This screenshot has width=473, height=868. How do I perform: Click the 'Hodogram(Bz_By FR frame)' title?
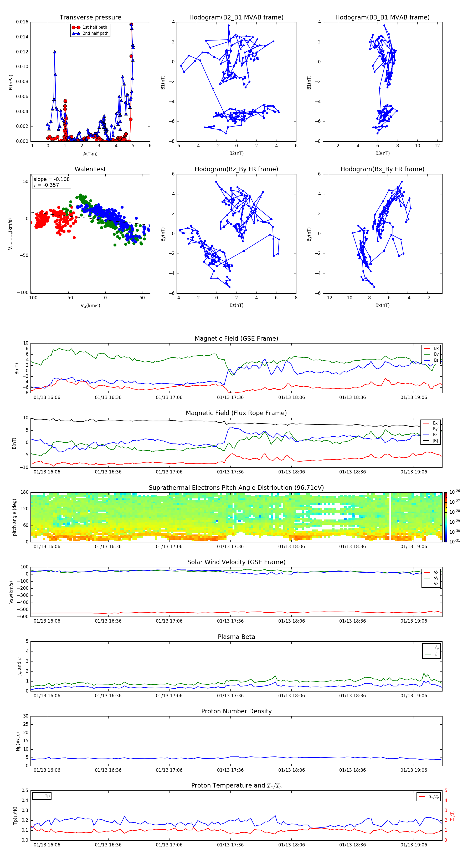point(236,169)
